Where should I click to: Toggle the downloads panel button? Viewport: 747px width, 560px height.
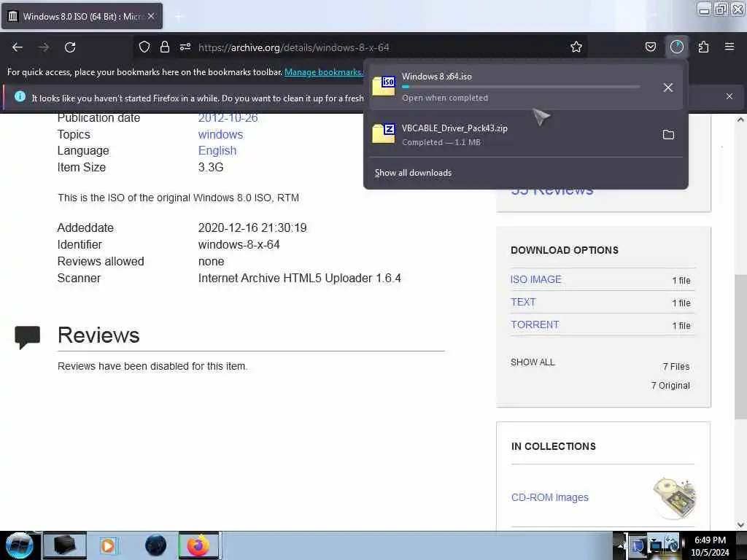tap(676, 47)
